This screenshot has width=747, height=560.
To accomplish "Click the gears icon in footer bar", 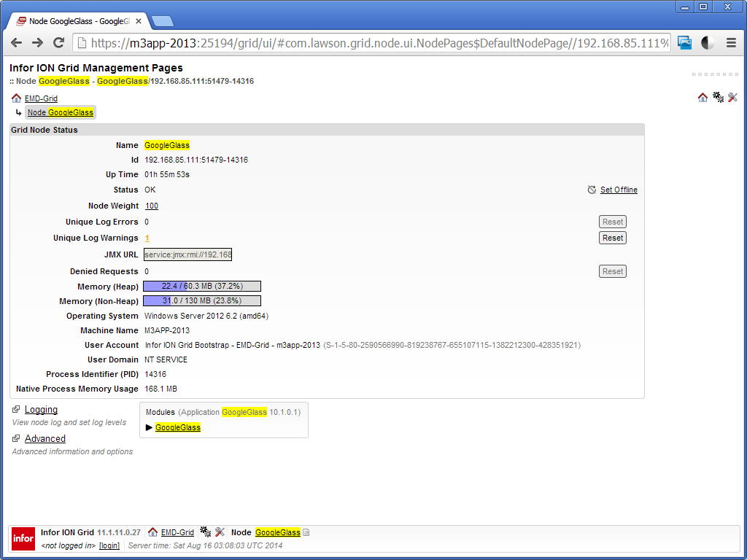I will (x=205, y=532).
